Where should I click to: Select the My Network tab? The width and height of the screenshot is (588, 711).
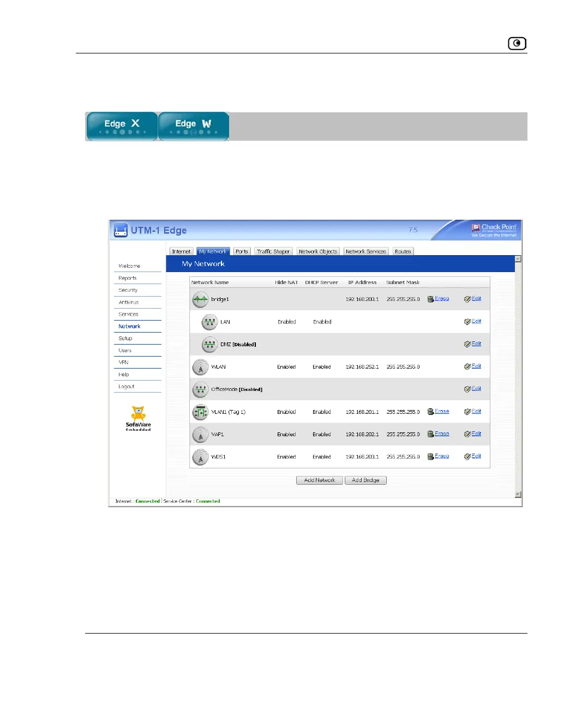click(x=213, y=251)
